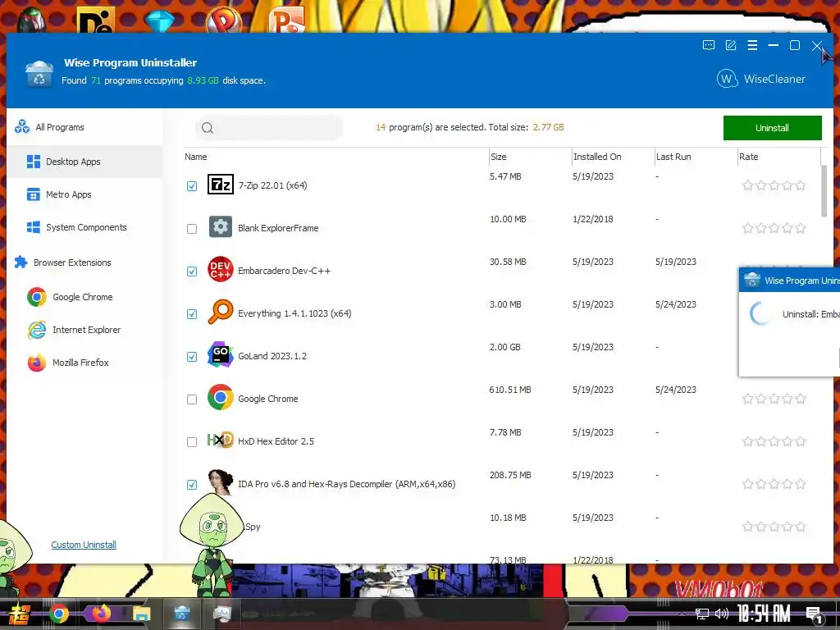This screenshot has width=840, height=630.
Task: Open the Custom Uninstall link
Action: coord(84,545)
